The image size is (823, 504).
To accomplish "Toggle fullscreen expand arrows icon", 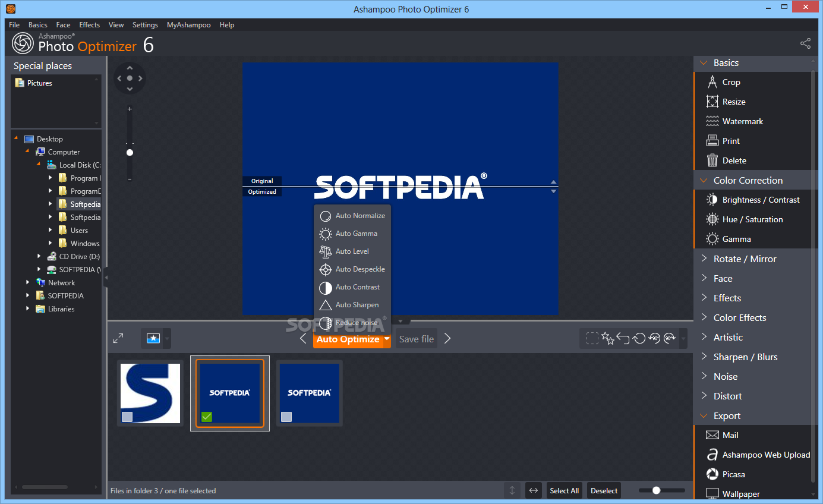I will pyautogui.click(x=118, y=338).
